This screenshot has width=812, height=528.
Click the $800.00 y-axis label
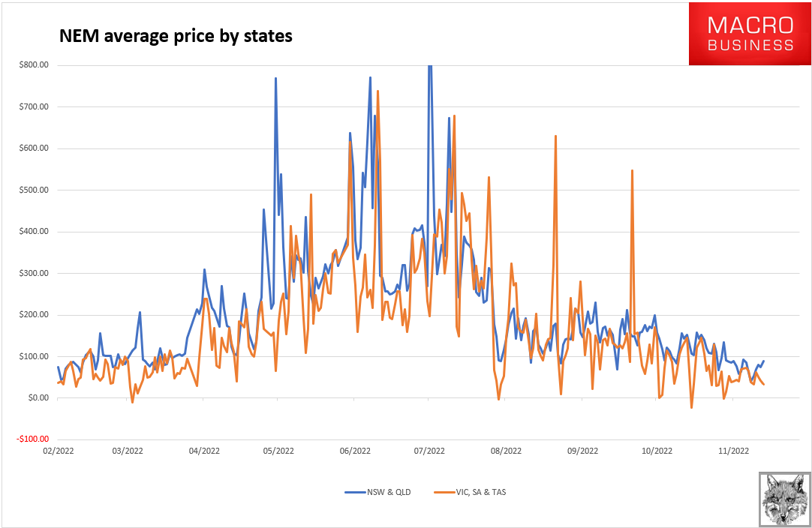point(34,64)
